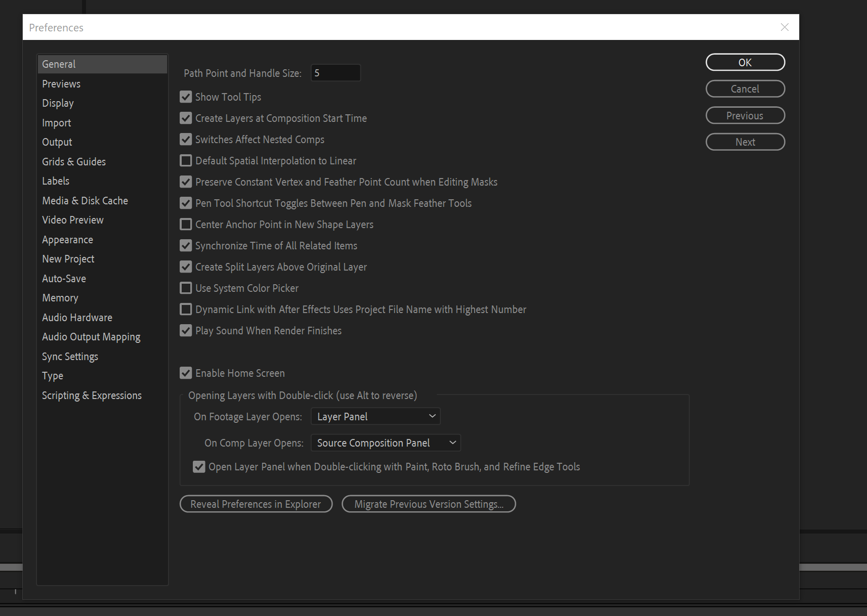
Task: Open the Scripting & Expressions section
Action: (x=92, y=395)
